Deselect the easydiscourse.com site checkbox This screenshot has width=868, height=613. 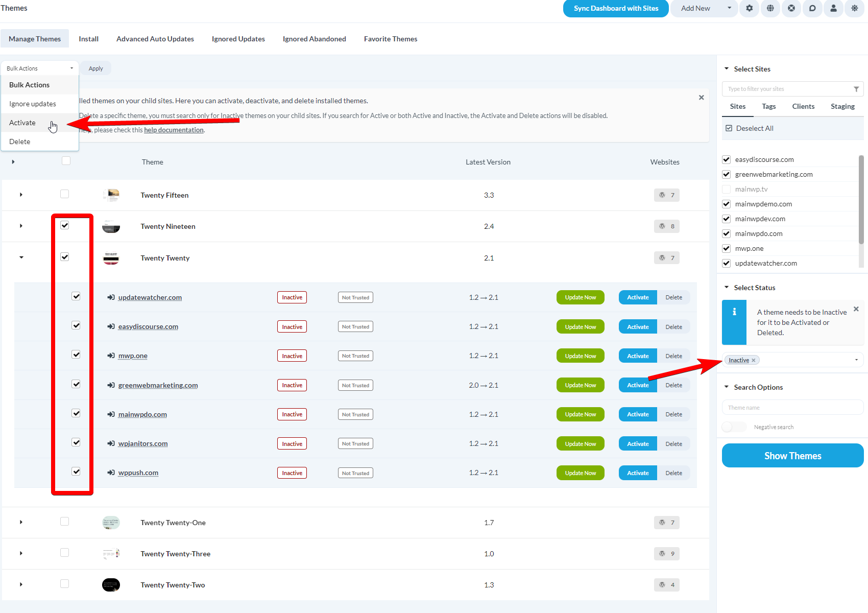tap(726, 159)
